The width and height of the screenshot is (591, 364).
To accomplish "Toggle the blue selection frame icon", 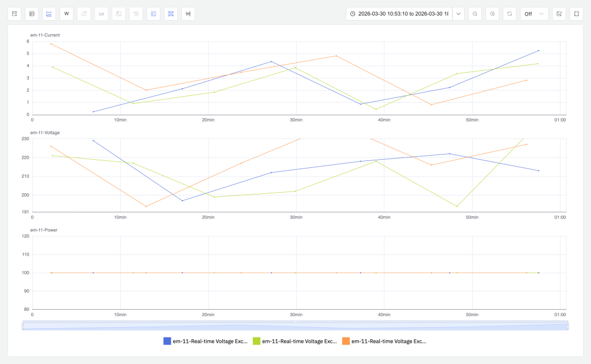I will click(x=171, y=14).
